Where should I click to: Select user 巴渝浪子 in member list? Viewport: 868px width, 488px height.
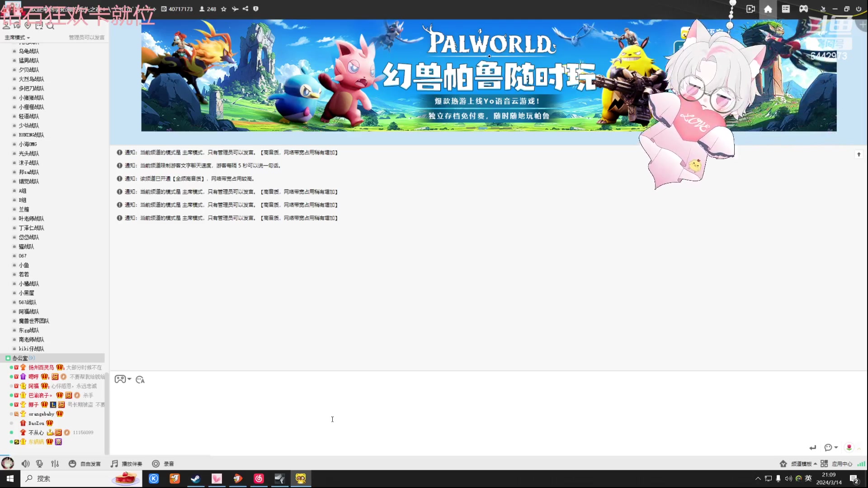40,395
